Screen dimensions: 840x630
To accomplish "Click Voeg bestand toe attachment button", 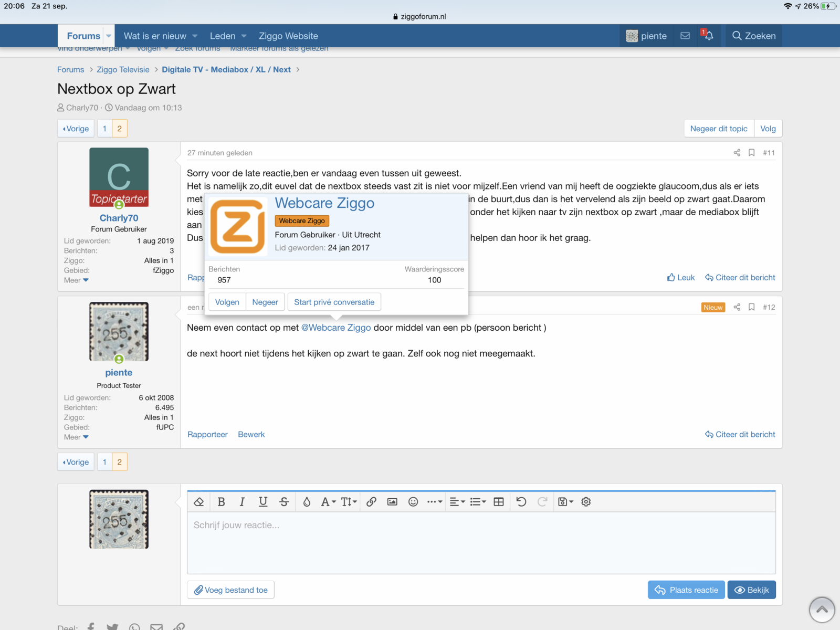I will (x=231, y=590).
